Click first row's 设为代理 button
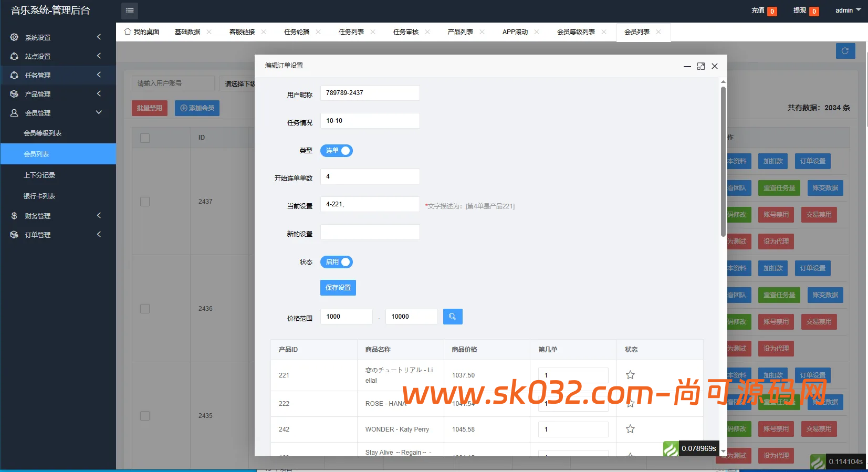Viewport: 868px width, 472px height. click(776, 242)
